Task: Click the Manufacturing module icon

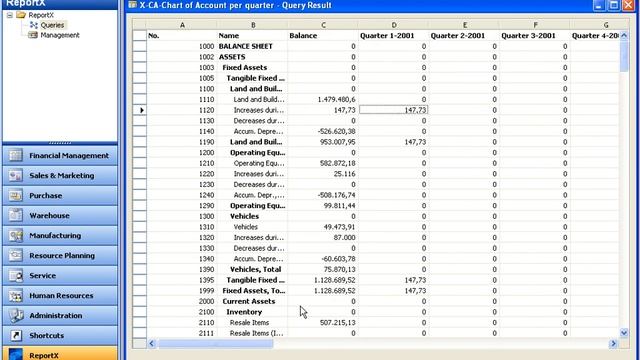Action: pyautogui.click(x=16, y=236)
